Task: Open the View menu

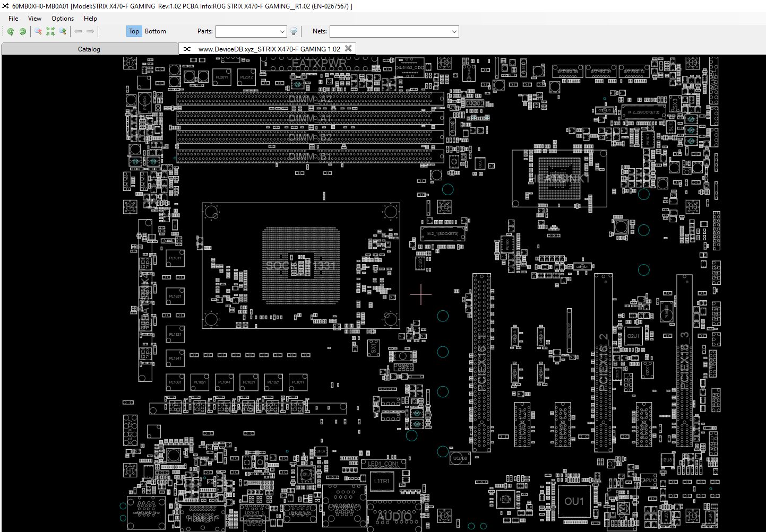Action: coord(35,19)
